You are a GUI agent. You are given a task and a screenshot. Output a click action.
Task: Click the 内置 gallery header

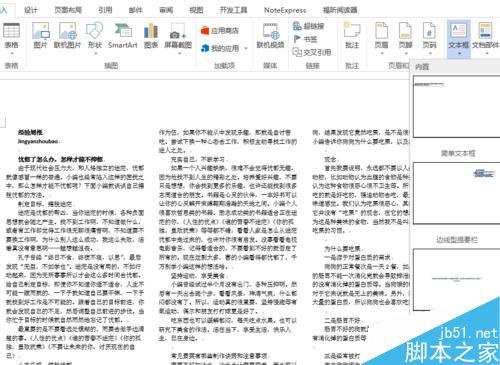(422, 67)
